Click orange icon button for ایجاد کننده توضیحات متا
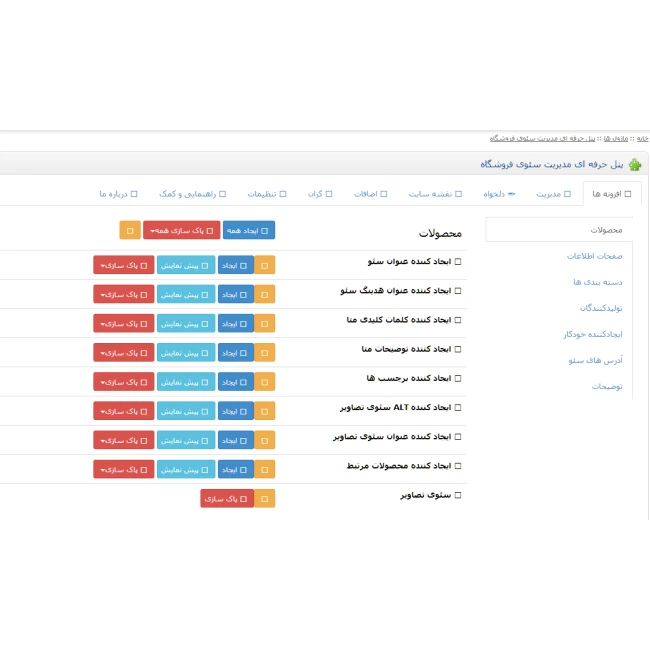 pos(265,352)
